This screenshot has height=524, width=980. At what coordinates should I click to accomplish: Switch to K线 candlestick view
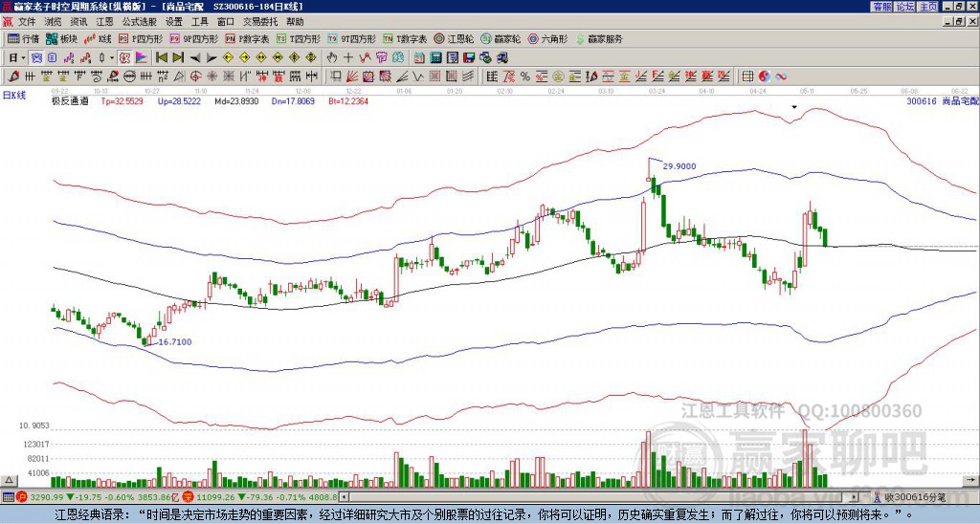click(98, 38)
